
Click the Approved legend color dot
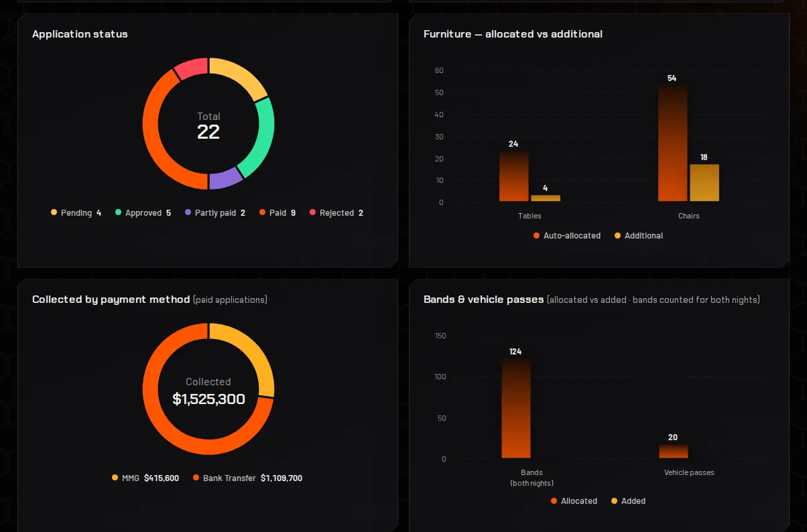pos(118,212)
